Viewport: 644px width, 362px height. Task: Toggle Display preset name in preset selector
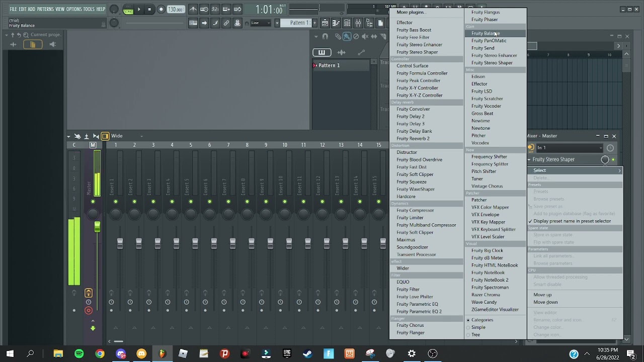[x=575, y=221]
